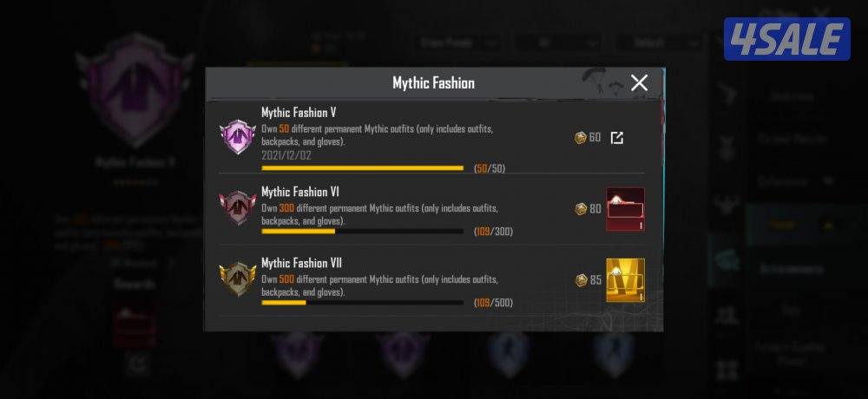Select the purple Mythic Fashion V badge

tap(238, 137)
